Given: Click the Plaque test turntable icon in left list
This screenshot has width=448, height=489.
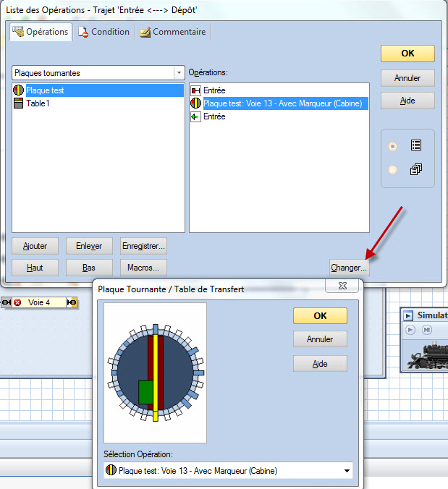Looking at the screenshot, I should (18, 90).
